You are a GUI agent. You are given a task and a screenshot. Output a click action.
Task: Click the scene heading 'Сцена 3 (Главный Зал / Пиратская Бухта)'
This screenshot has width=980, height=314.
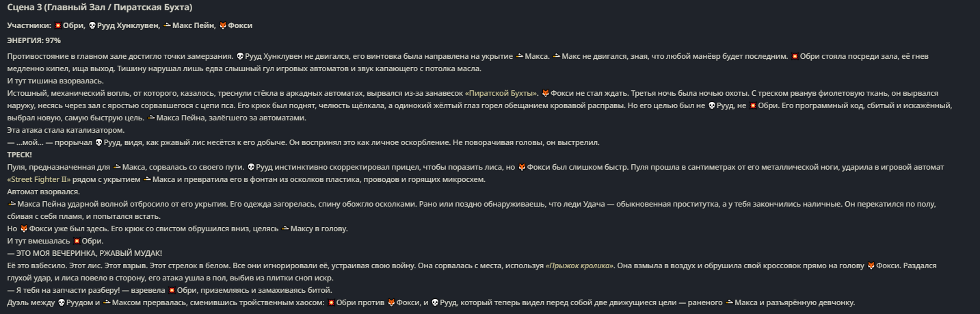100,8
